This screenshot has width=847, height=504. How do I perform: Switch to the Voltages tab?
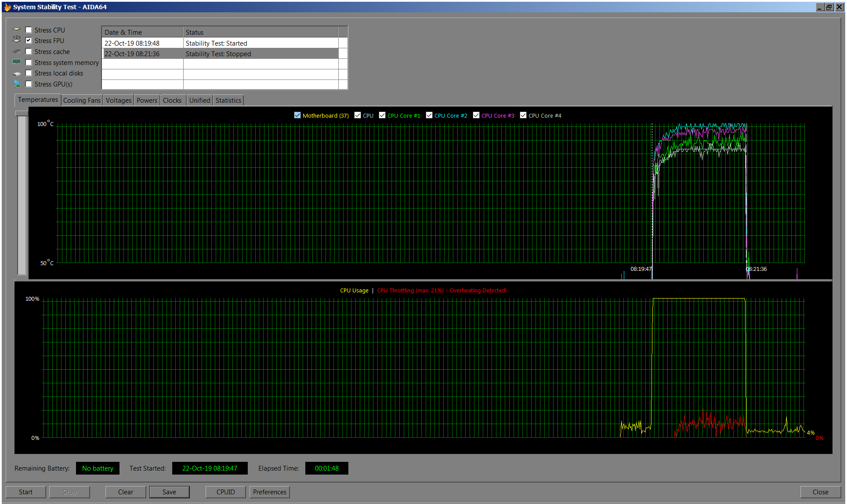pos(118,100)
